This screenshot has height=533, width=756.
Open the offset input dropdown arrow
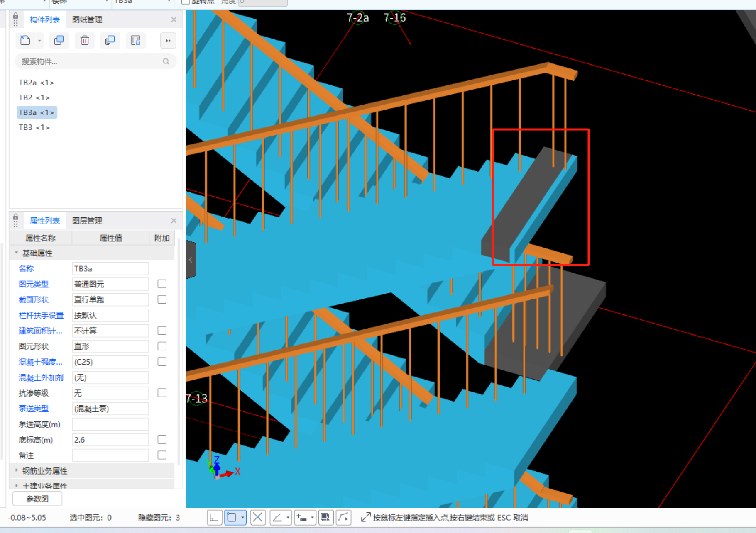[x=312, y=517]
